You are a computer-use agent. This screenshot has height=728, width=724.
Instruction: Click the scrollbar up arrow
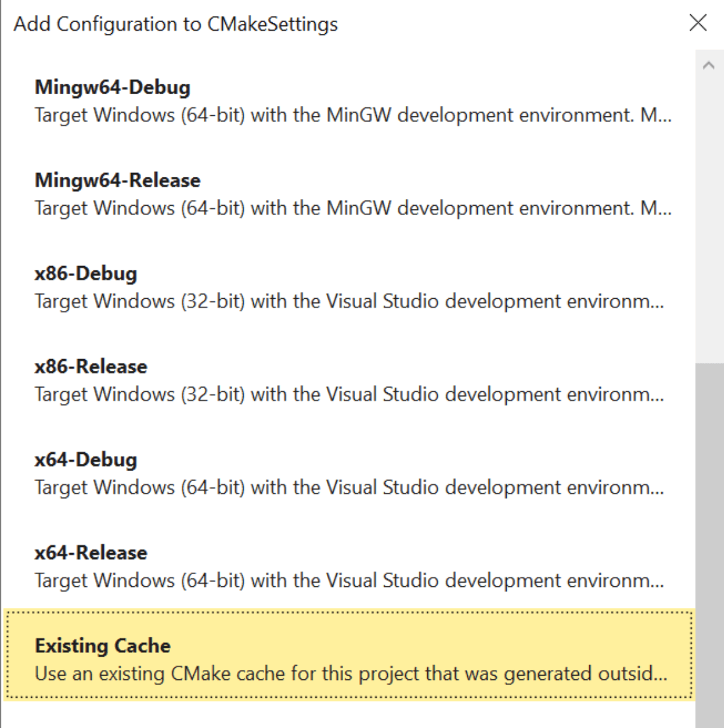(709, 65)
